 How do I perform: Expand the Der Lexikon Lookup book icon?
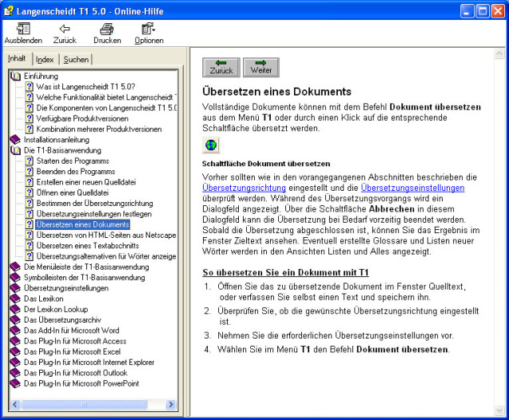[16, 309]
